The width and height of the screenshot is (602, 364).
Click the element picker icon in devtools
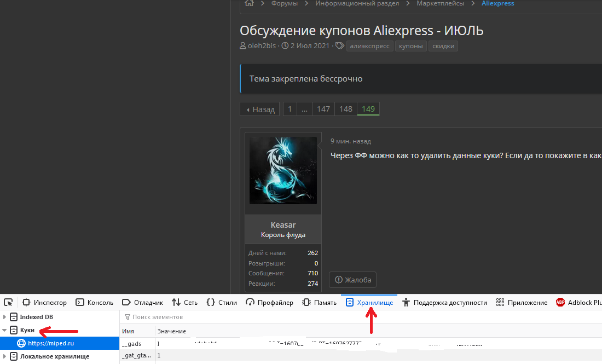click(x=8, y=302)
